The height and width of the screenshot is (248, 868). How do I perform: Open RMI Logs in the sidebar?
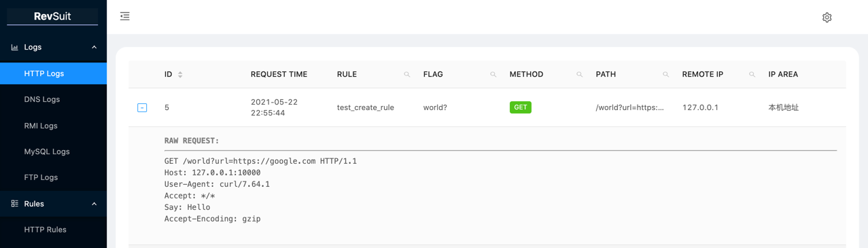click(x=53, y=126)
